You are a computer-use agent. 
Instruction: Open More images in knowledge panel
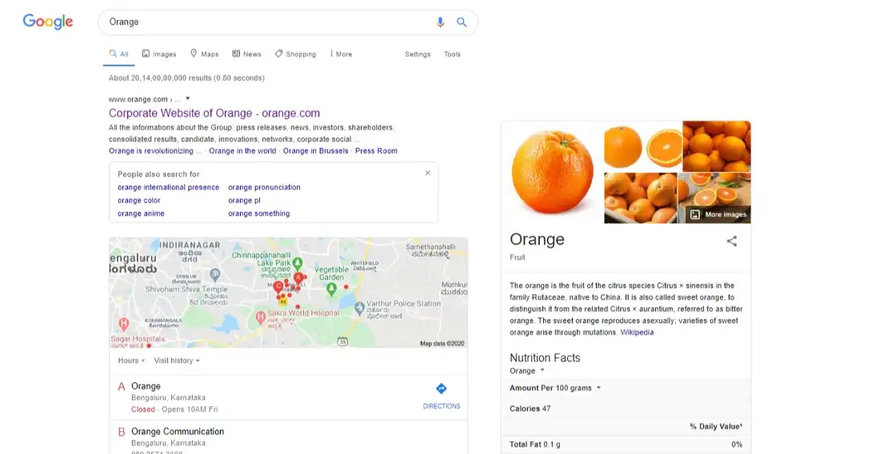click(x=719, y=214)
